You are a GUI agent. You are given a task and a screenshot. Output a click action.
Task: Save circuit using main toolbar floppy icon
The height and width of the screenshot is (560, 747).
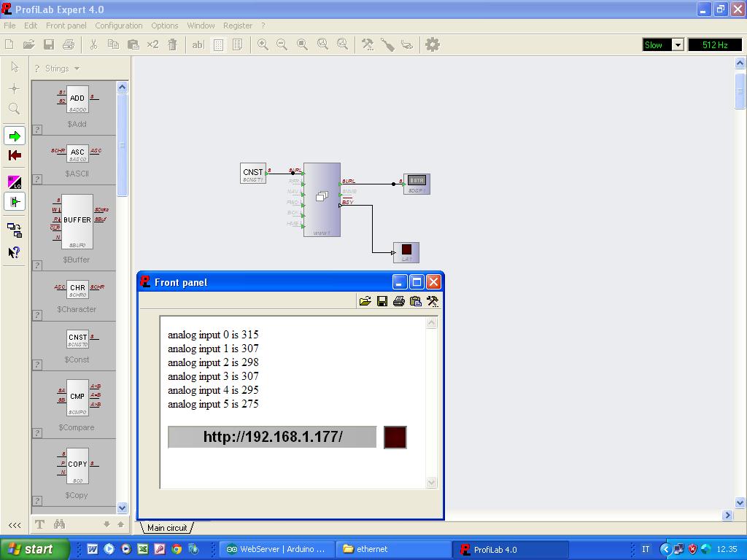[x=49, y=44]
